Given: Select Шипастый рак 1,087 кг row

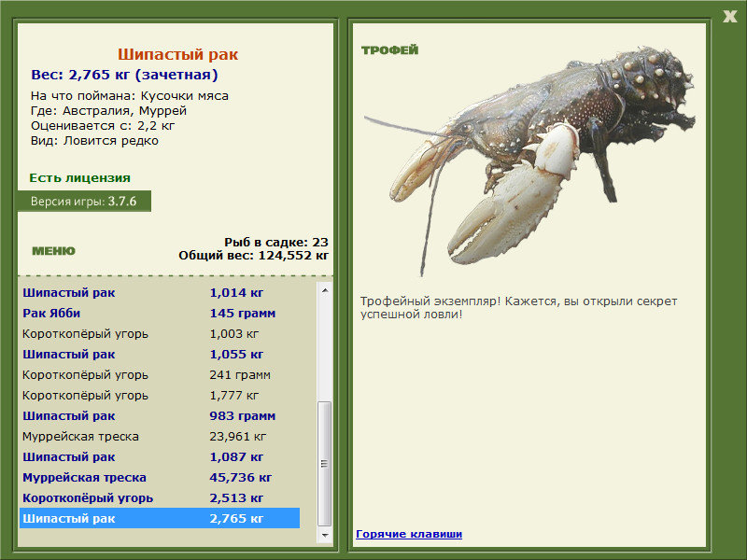Looking at the screenshot, I should (x=160, y=456).
